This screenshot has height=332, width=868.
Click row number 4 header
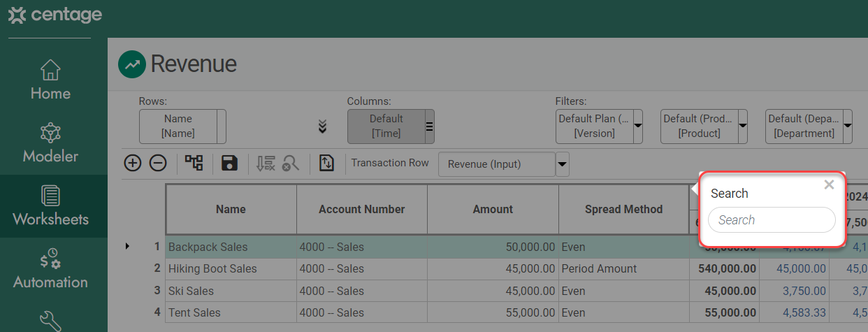(157, 312)
